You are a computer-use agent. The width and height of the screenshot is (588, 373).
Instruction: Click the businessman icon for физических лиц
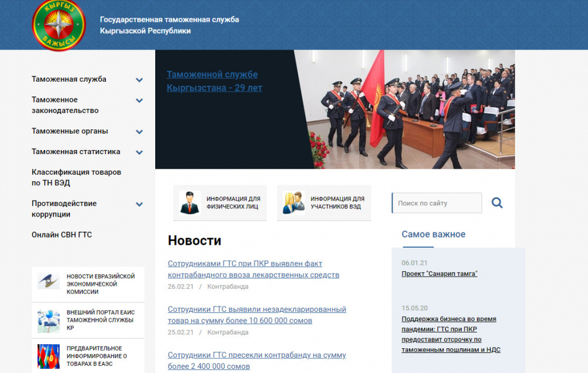point(189,202)
